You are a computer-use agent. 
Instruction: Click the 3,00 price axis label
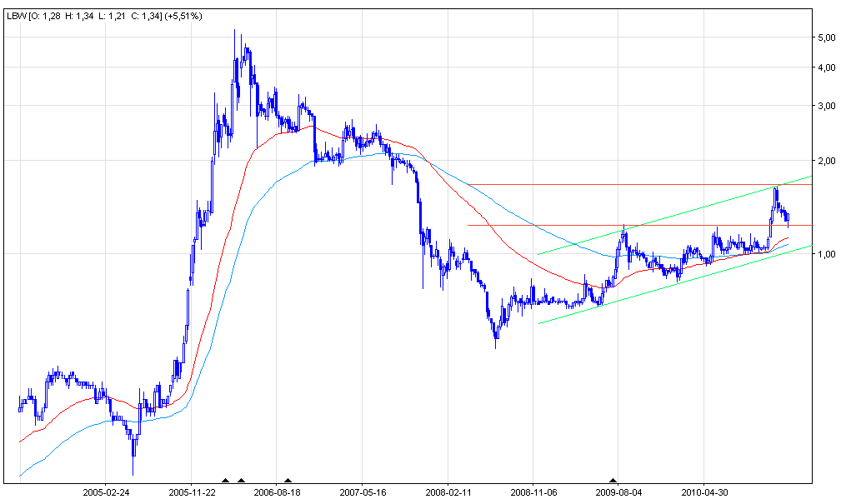click(827, 107)
